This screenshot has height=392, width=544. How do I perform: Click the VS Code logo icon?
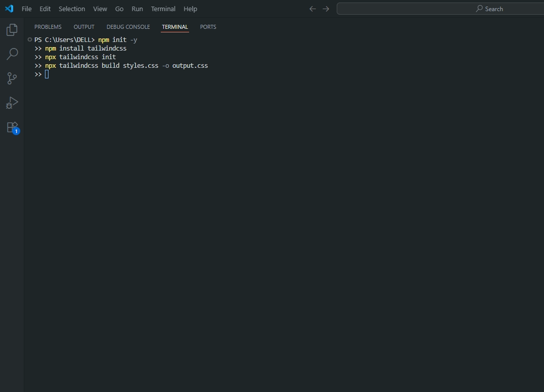coord(10,9)
